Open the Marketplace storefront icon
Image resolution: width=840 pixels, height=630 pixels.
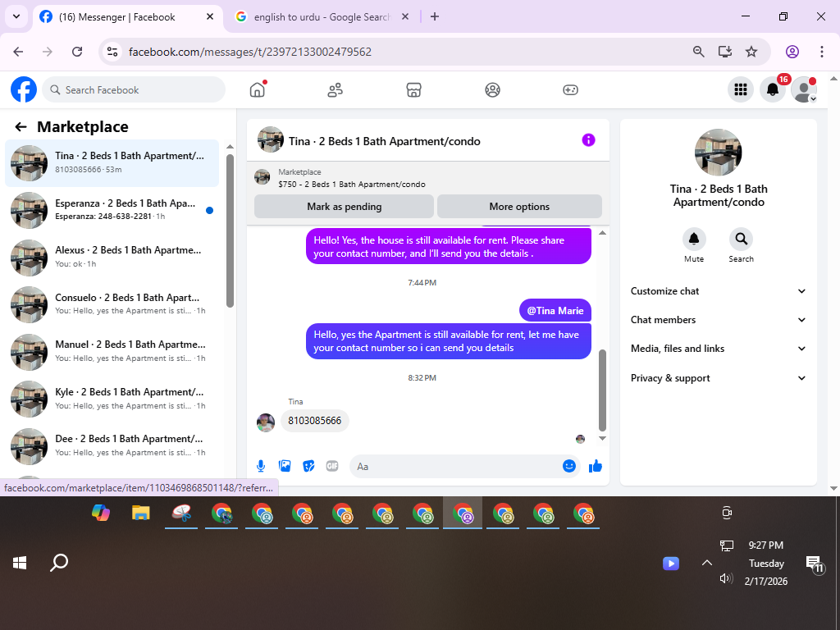(413, 90)
